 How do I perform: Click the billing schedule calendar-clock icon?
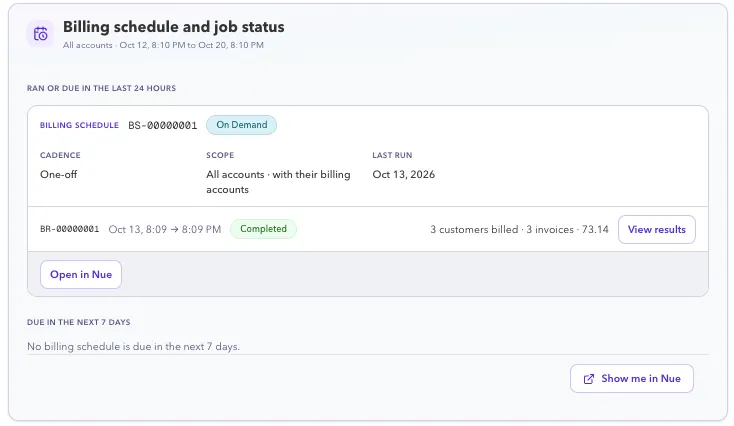pos(40,34)
